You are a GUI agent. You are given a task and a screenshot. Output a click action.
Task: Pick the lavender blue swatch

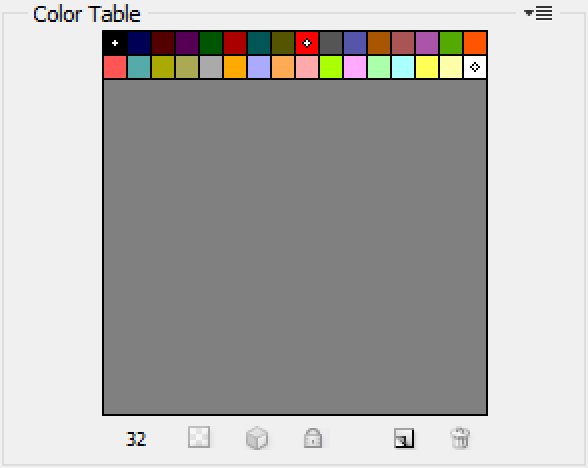[259, 67]
